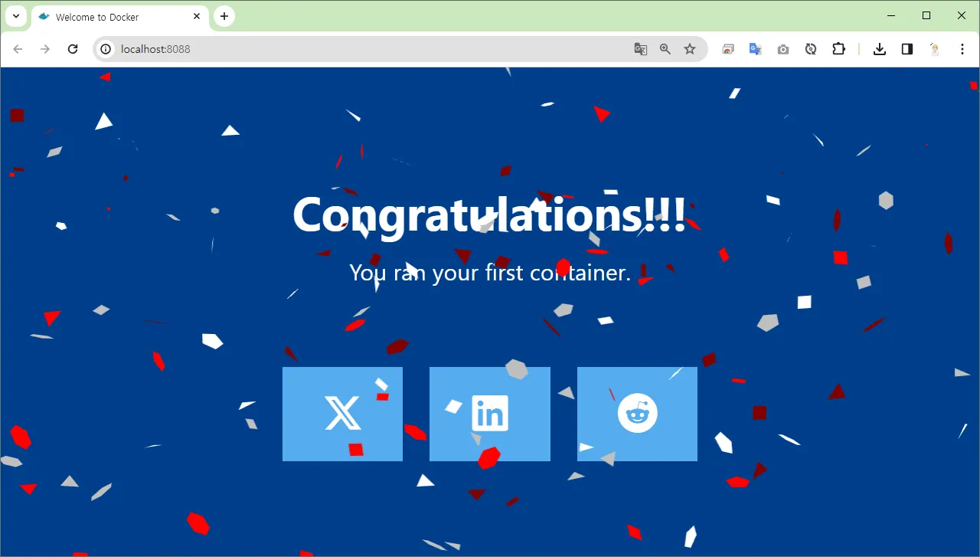Go back to previous page
The height and width of the screenshot is (557, 980).
tap(18, 49)
